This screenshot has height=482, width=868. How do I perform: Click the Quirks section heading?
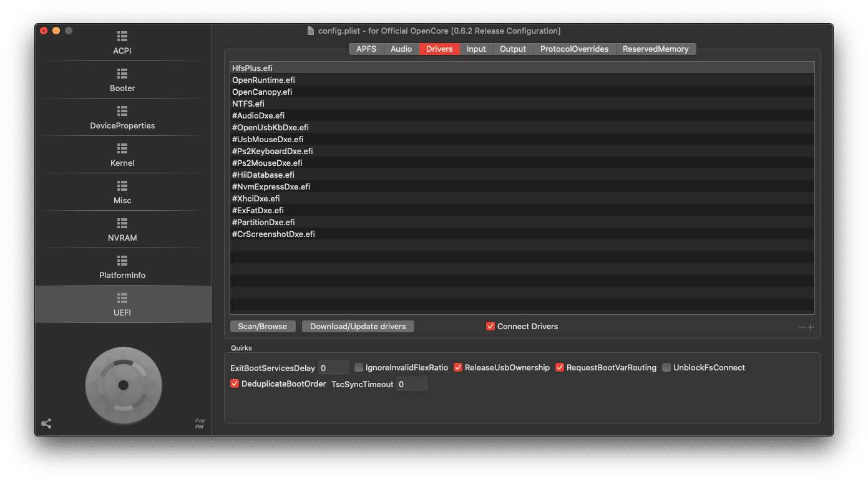point(241,348)
